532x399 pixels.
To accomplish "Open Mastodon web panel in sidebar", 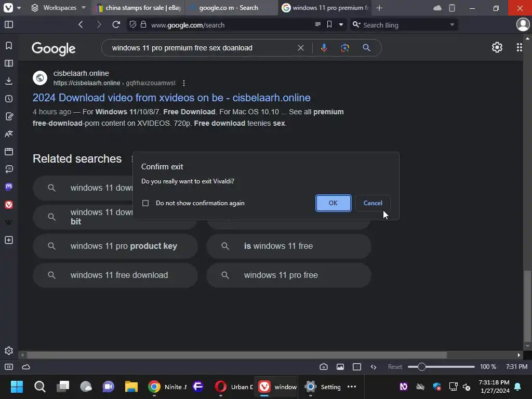I will tap(9, 187).
